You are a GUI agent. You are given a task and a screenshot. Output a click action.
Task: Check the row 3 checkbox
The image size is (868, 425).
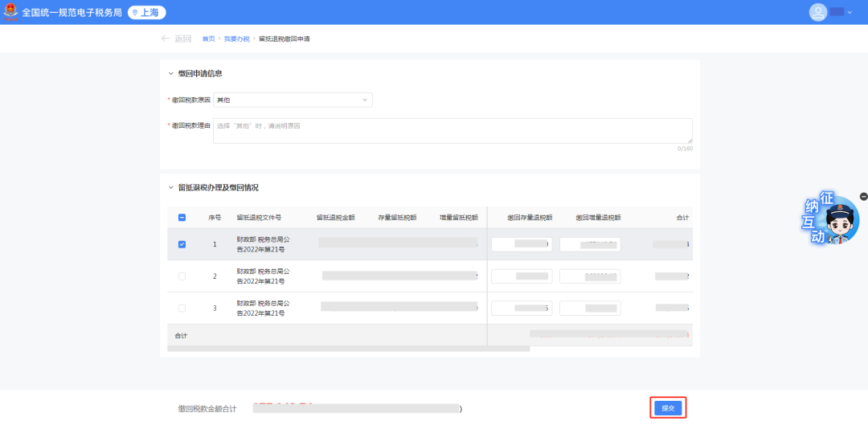click(x=182, y=308)
